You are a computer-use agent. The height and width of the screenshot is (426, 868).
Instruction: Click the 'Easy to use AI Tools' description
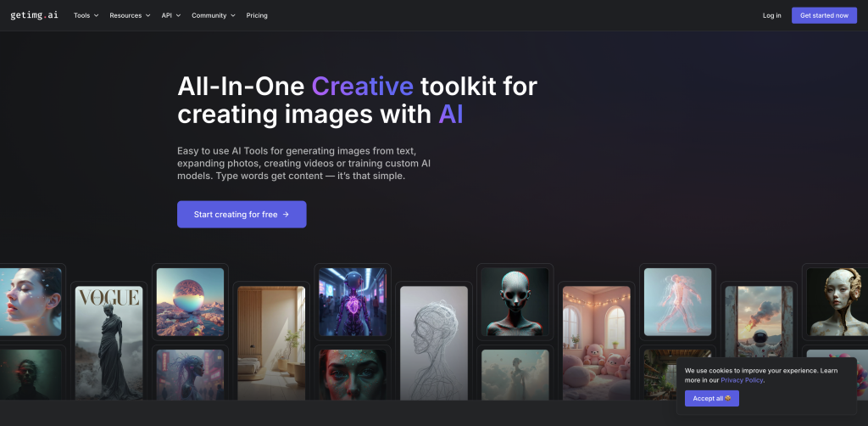pyautogui.click(x=304, y=164)
